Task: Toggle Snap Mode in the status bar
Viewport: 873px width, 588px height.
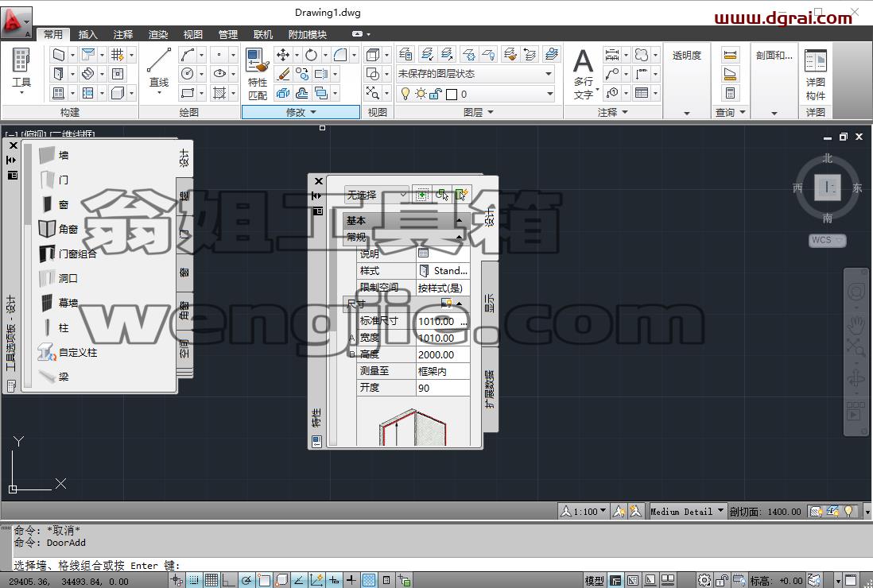Action: [x=194, y=580]
